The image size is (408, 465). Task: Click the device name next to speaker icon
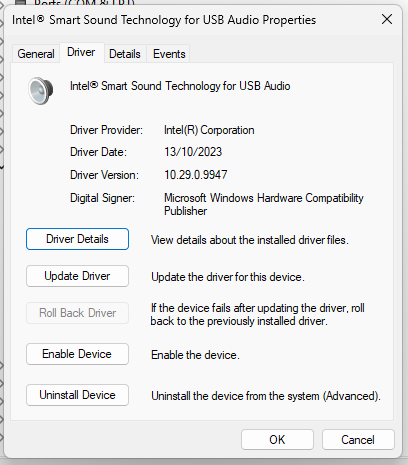(180, 86)
